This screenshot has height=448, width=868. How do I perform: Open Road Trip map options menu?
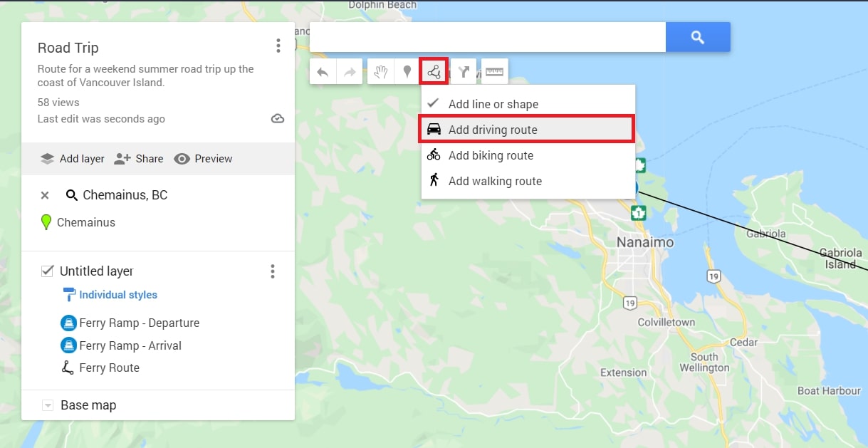coord(278,46)
